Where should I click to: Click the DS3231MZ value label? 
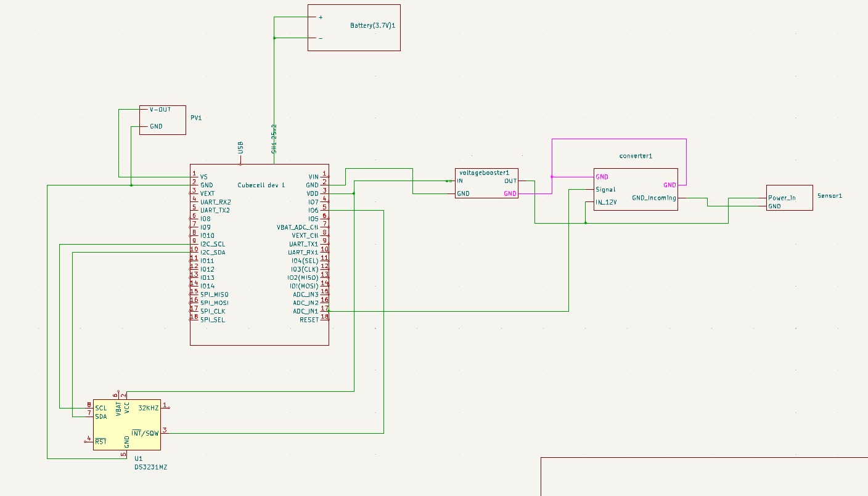[150, 468]
